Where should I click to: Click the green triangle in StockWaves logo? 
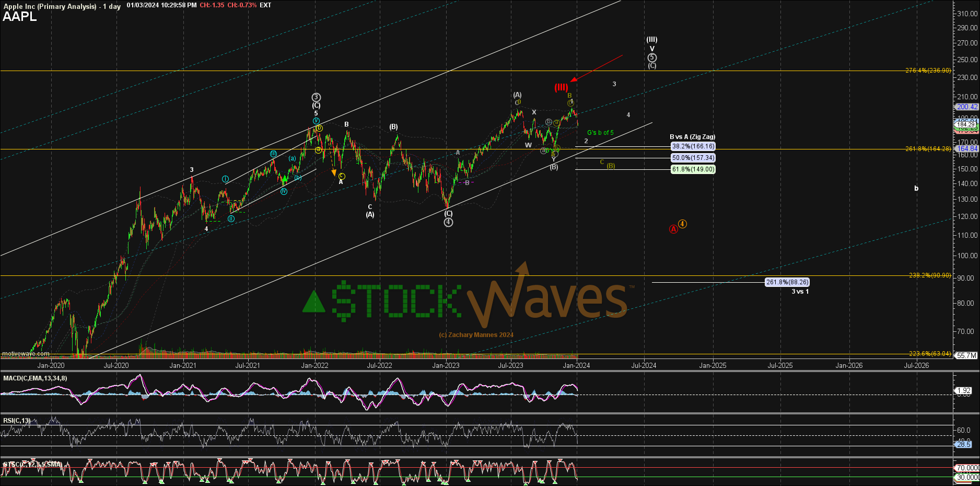(314, 302)
